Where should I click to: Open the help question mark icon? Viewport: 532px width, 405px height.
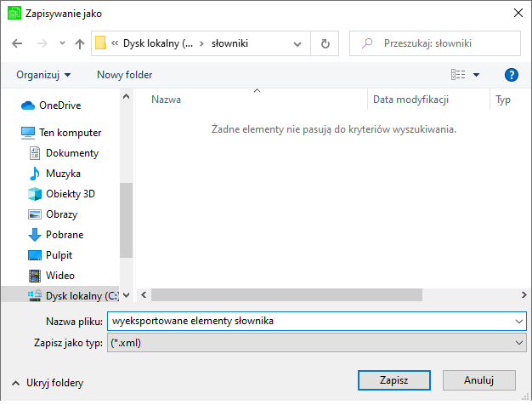coord(512,75)
